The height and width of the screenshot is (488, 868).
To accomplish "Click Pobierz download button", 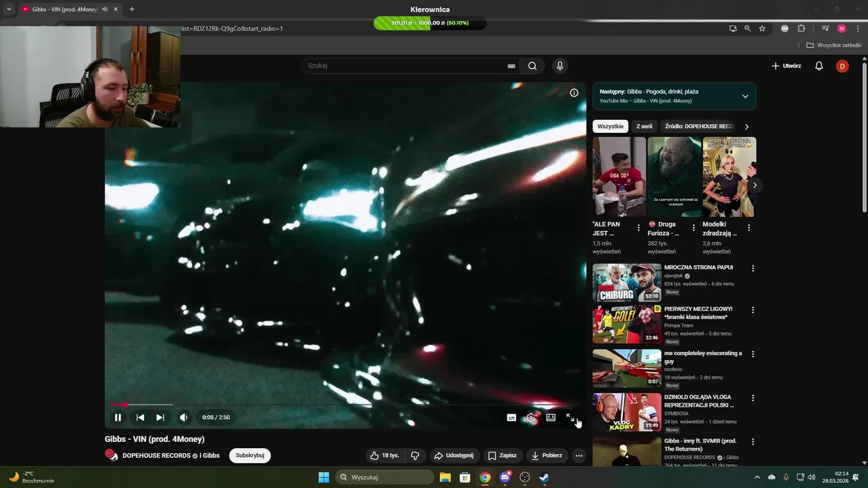I will click(x=547, y=455).
